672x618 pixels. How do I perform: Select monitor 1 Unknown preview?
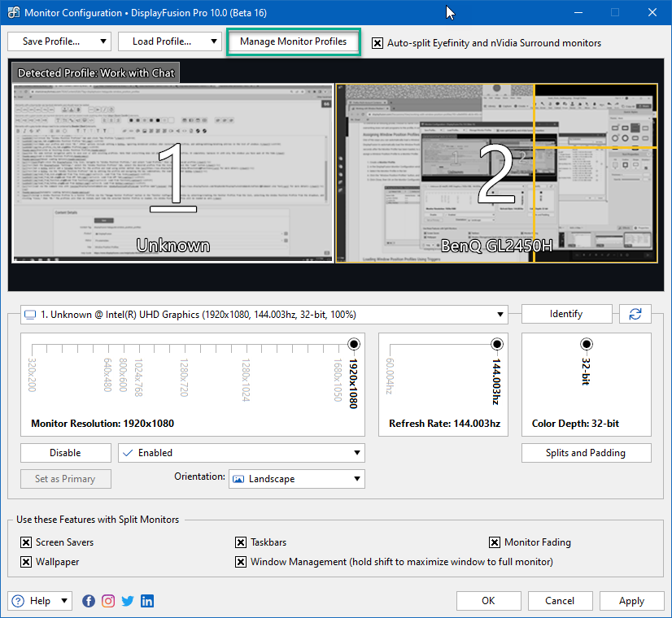[172, 173]
